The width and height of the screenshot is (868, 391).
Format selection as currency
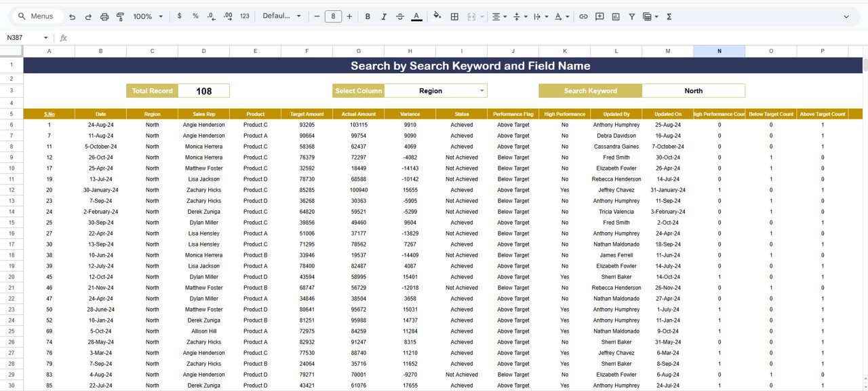pos(179,16)
